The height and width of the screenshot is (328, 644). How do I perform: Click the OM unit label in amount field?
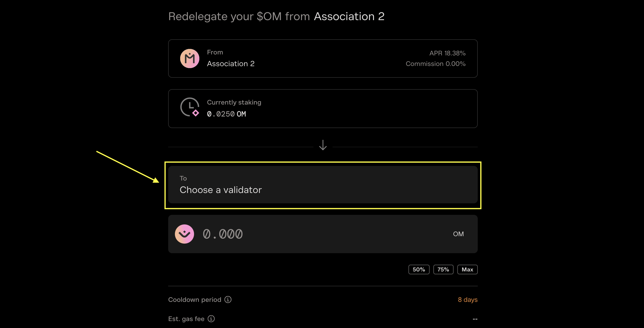458,234
